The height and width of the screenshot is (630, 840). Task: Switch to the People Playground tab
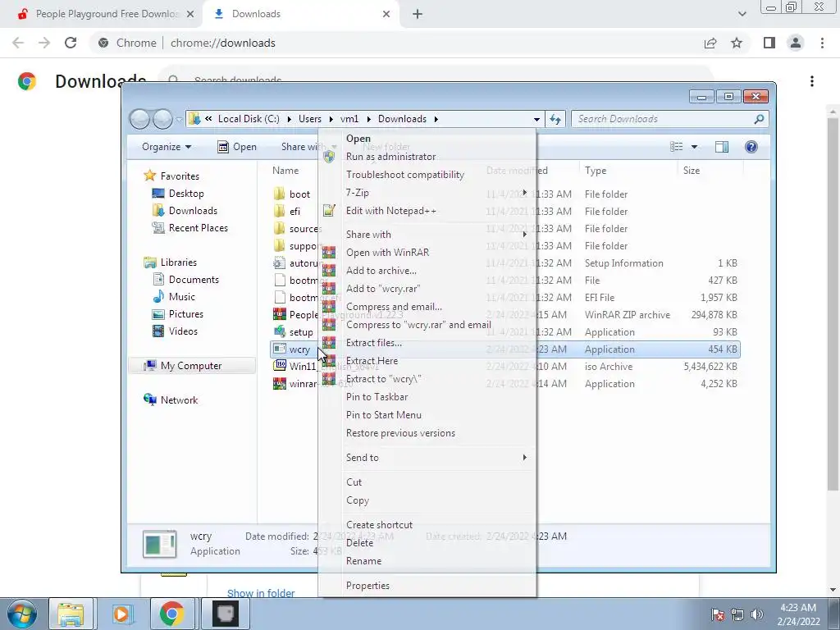click(x=101, y=14)
